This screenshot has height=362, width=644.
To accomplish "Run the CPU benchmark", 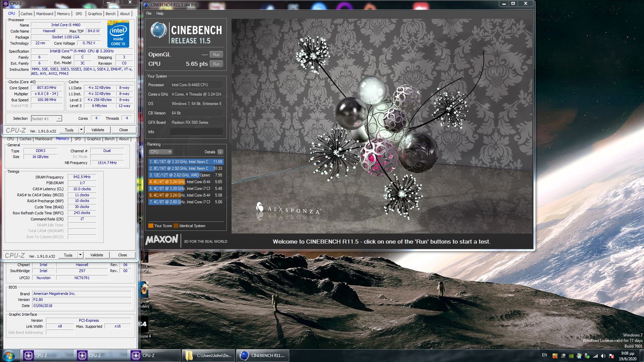I will (x=216, y=64).
